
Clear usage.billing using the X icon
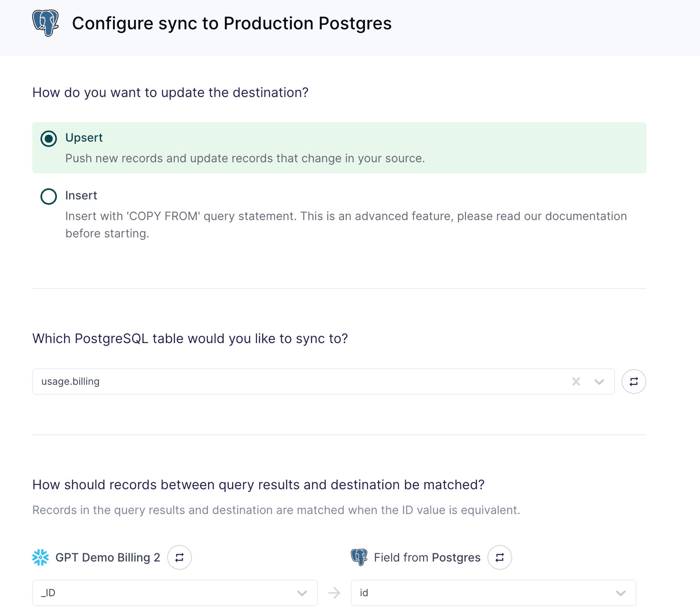[x=576, y=381]
